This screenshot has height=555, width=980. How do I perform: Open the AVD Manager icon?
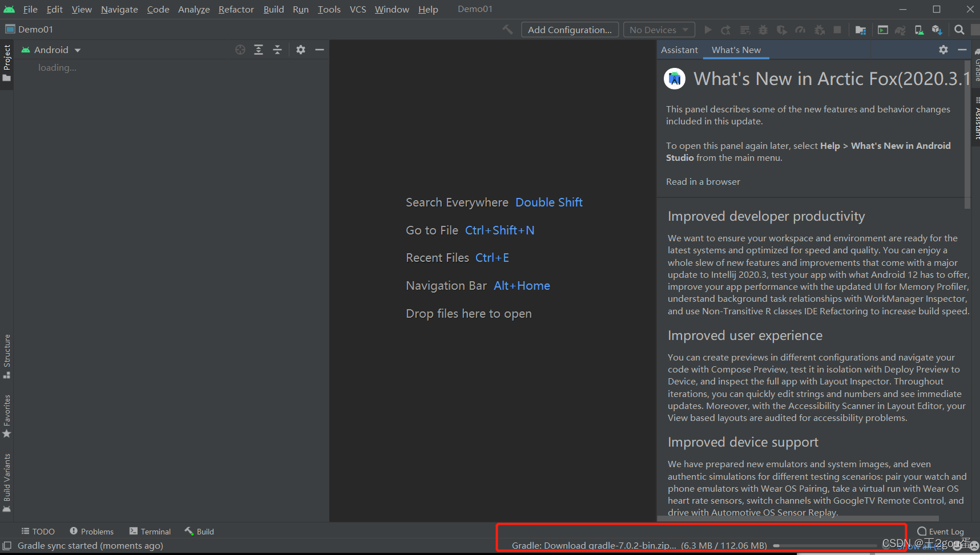point(919,30)
